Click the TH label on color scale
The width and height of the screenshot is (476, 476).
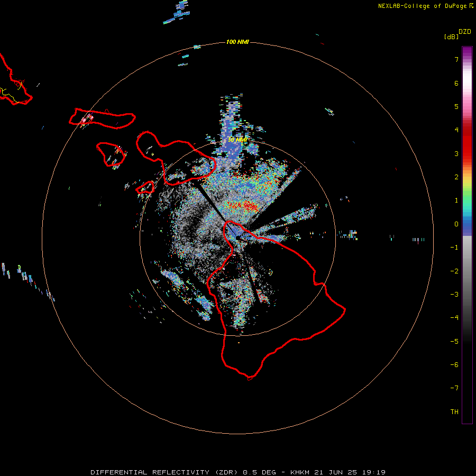(454, 412)
